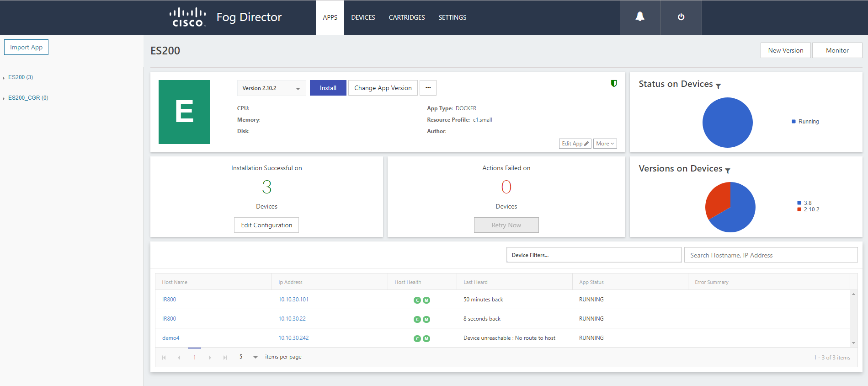Go to next page of table
Image resolution: width=868 pixels, height=386 pixels.
[210, 358]
